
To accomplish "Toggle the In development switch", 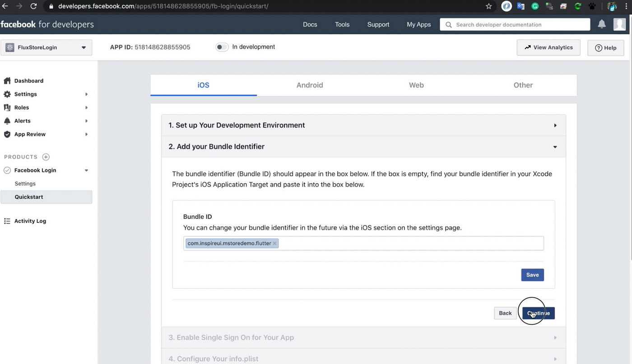I will [222, 47].
